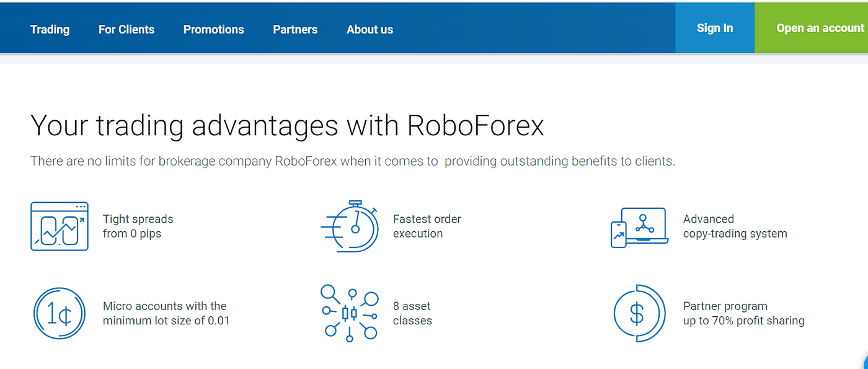Click the dollar partner program icon

639,313
